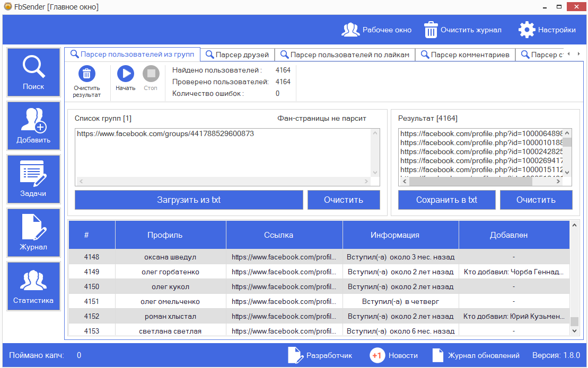Image resolution: width=588 pixels, height=368 pixels.
Task: Click group list horizontal scroll left arrow
Action: click(x=81, y=181)
